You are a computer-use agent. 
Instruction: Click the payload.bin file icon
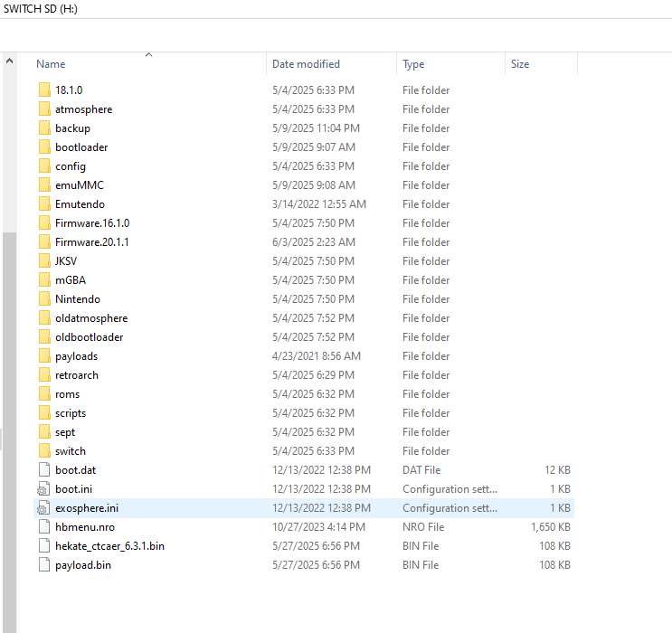tap(44, 564)
